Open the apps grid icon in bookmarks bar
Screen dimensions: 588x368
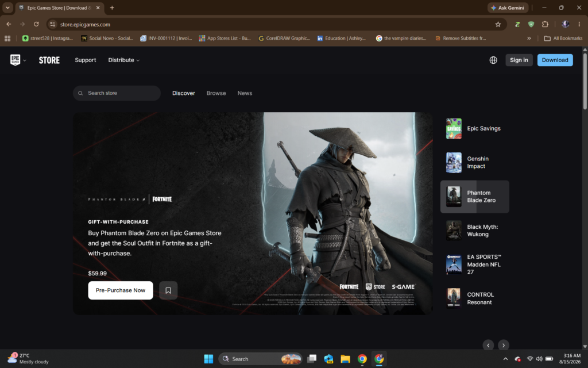(7, 39)
